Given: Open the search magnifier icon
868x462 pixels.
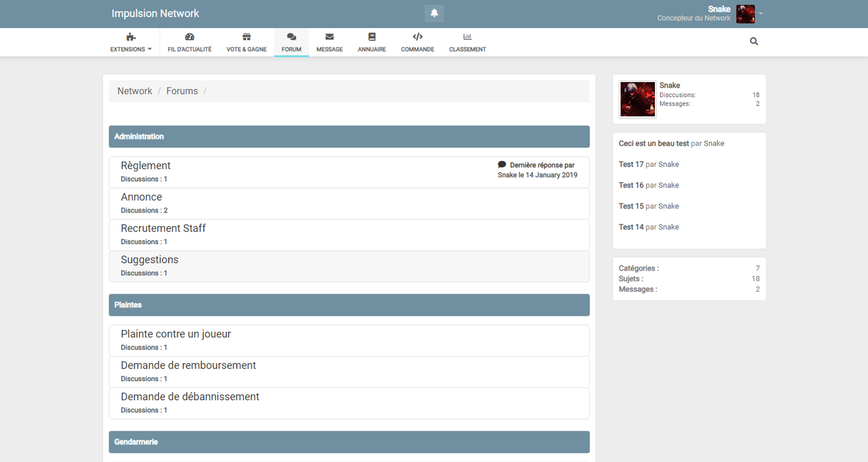Looking at the screenshot, I should tap(754, 42).
